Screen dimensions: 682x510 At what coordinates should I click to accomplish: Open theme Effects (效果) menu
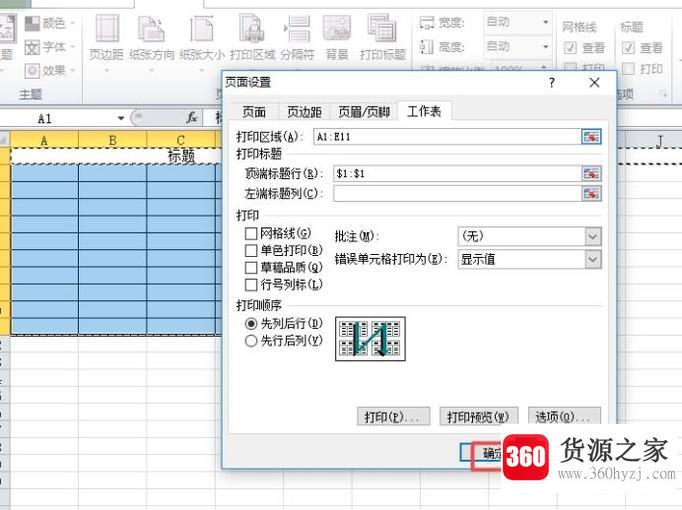pos(49,70)
